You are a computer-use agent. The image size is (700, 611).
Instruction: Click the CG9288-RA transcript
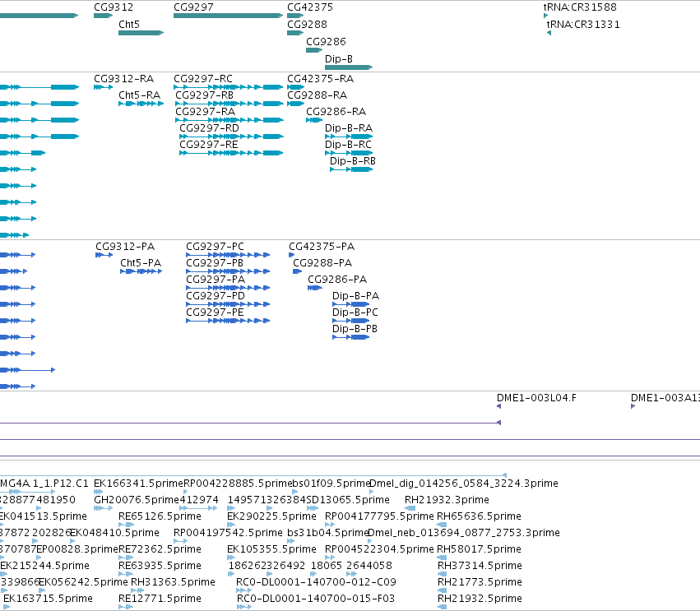pos(295,104)
